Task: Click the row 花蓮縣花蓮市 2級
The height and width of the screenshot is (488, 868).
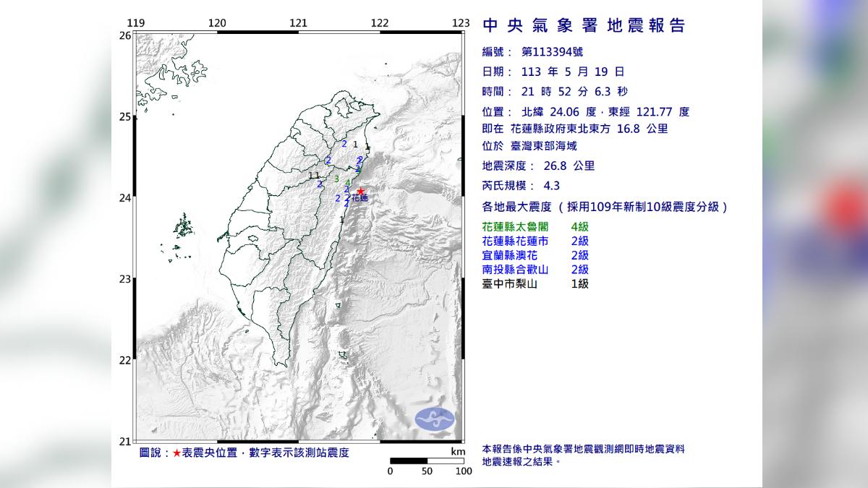Action: pyautogui.click(x=536, y=241)
